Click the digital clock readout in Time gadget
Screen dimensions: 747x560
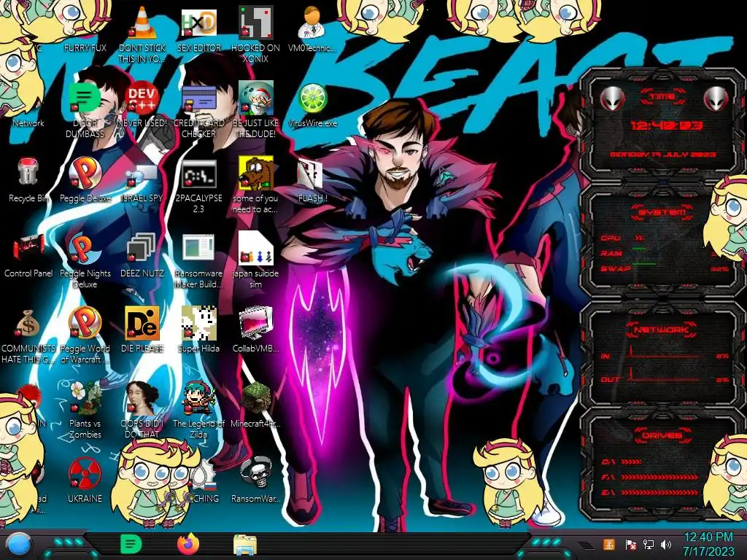666,125
